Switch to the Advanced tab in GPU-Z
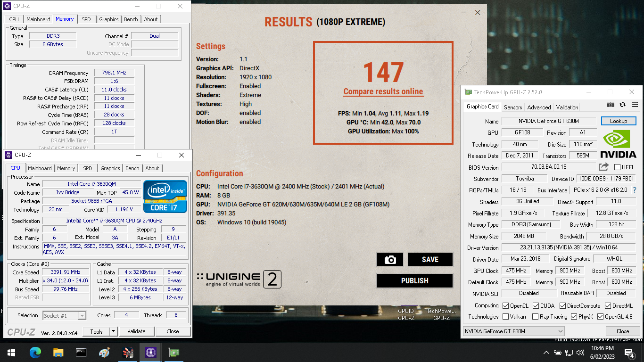 539,107
